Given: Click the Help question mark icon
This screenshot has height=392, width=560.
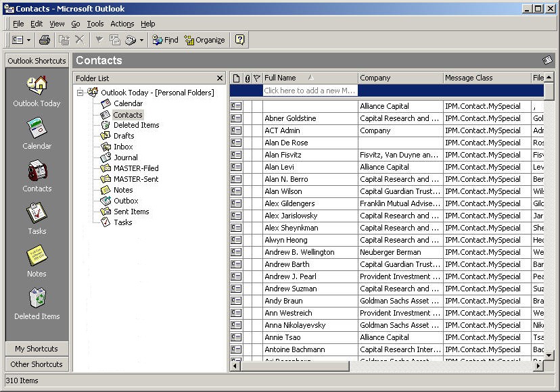Looking at the screenshot, I should (240, 40).
